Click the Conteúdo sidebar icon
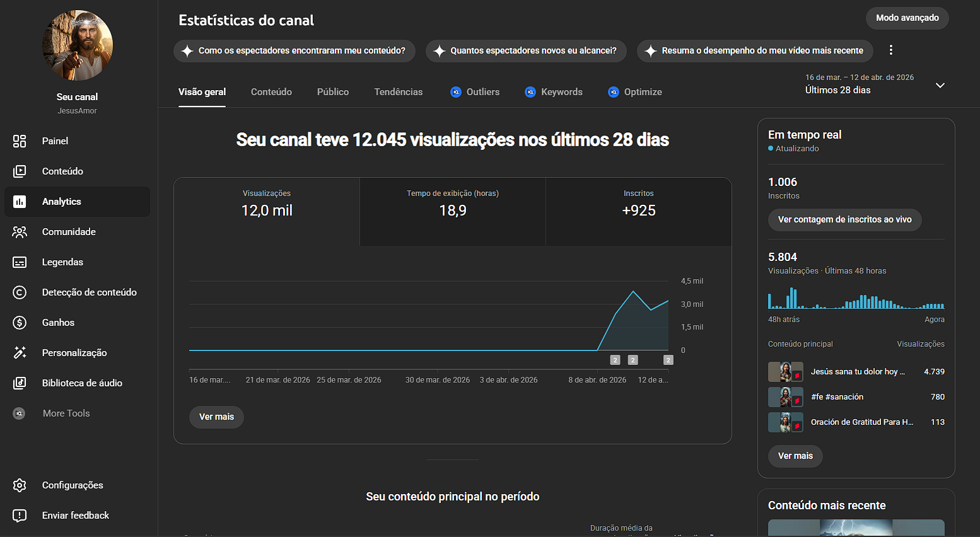This screenshot has height=537, width=980. [x=20, y=171]
